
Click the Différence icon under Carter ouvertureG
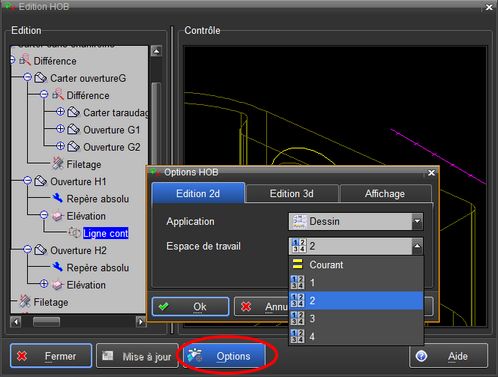58,95
